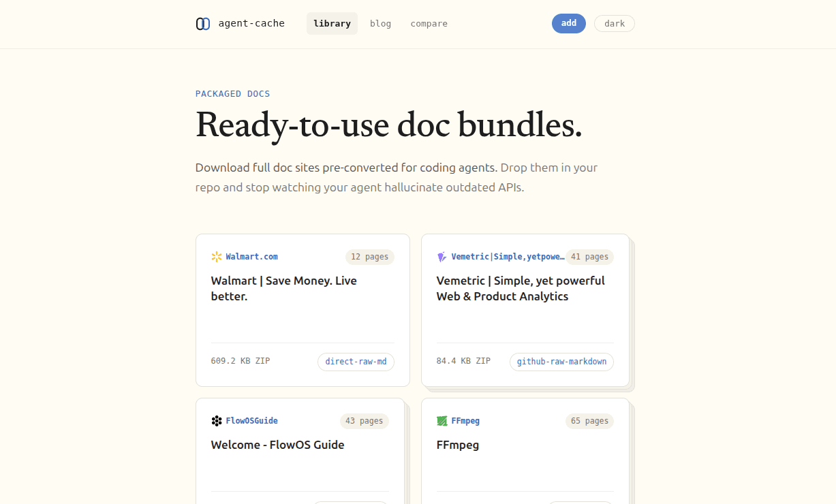Click the 65 pages badge
836x504 pixels.
(589, 421)
